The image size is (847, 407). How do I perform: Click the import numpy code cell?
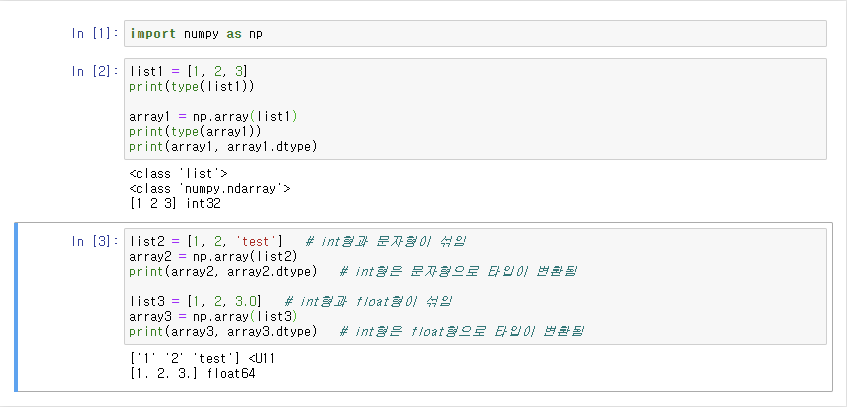pyautogui.click(x=475, y=34)
